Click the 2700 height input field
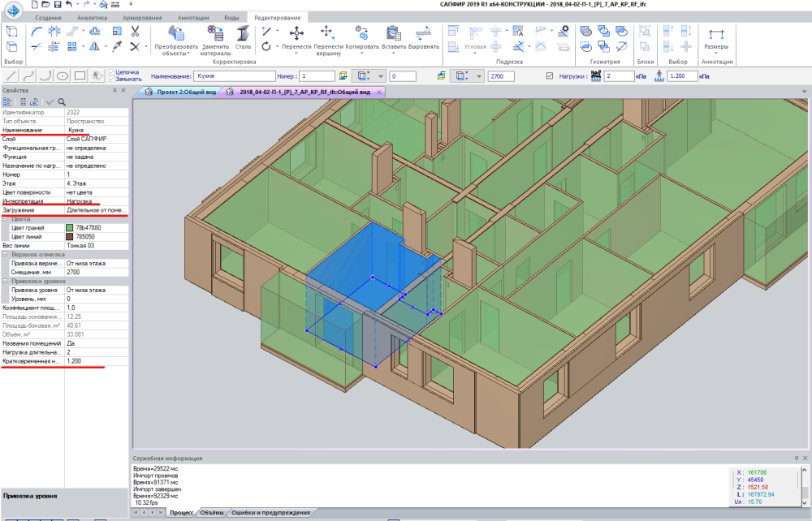 coord(501,76)
